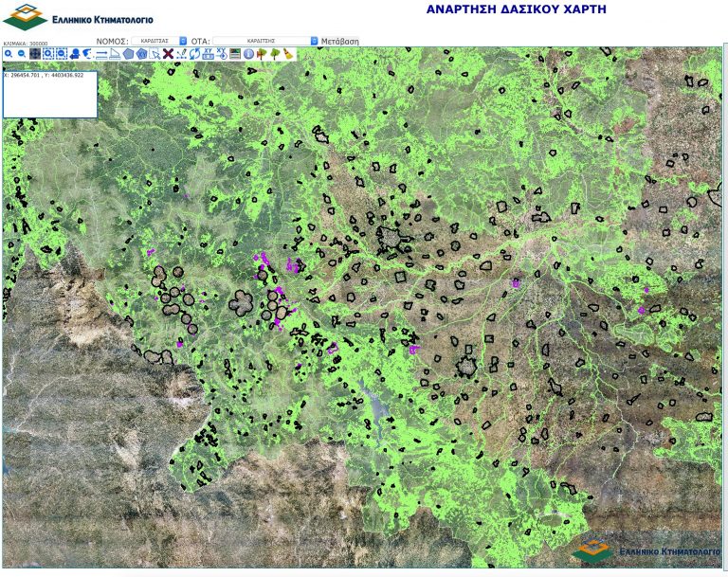Activate zoom-in by rectangle tool

point(47,54)
